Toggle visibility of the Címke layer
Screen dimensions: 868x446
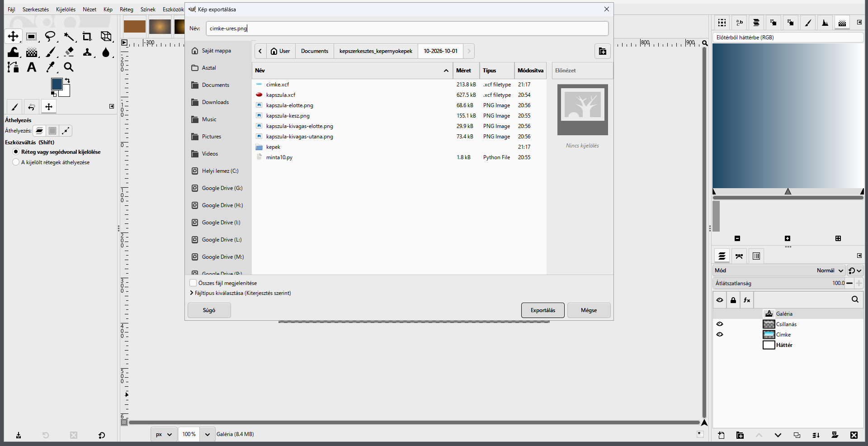coord(720,335)
